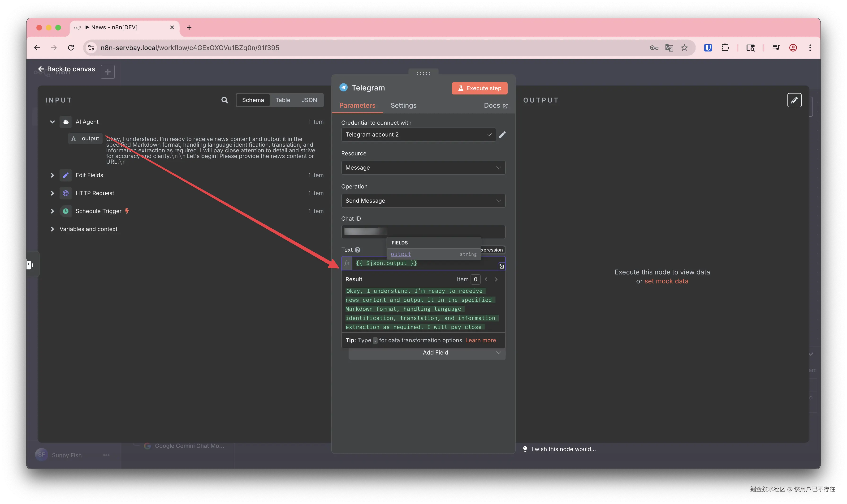
Task: Click the Bitwarden shield extension icon
Action: [708, 47]
